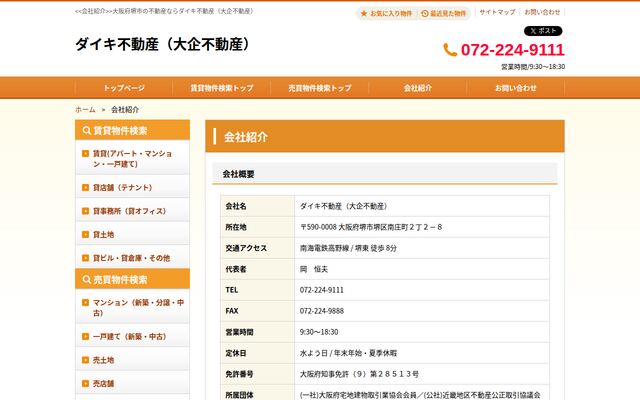Select 会社紹介 in the navigation bar

[418, 88]
